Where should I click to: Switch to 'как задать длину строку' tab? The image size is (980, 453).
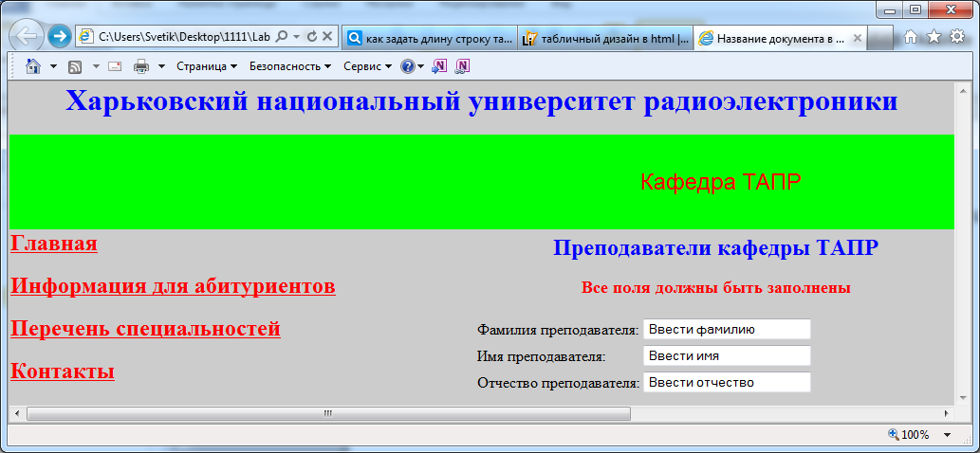tap(430, 38)
